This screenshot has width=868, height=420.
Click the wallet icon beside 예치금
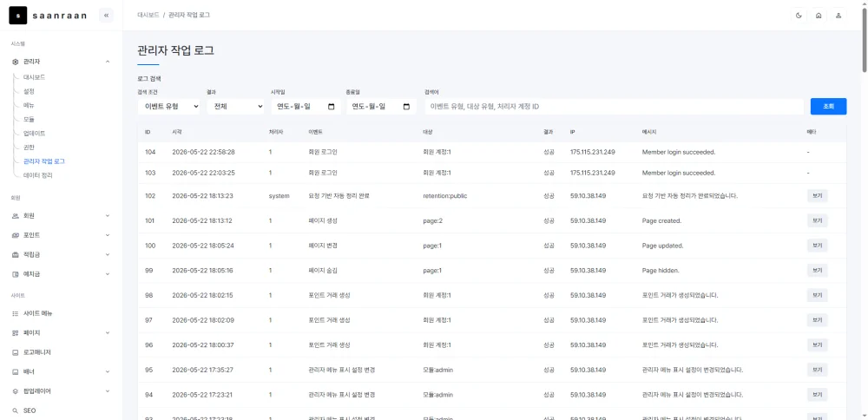[16, 274]
